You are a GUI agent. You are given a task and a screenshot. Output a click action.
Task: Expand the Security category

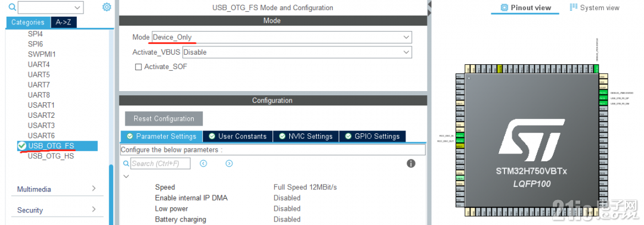[x=57, y=210]
